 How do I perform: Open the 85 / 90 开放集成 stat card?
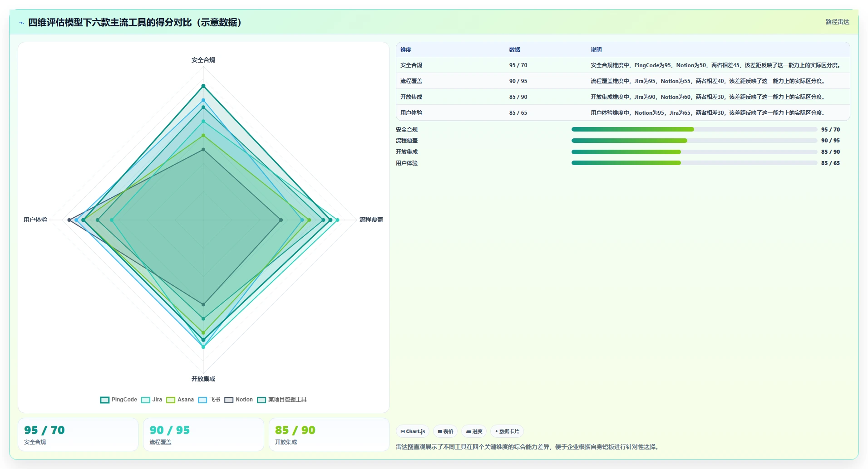tap(329, 435)
